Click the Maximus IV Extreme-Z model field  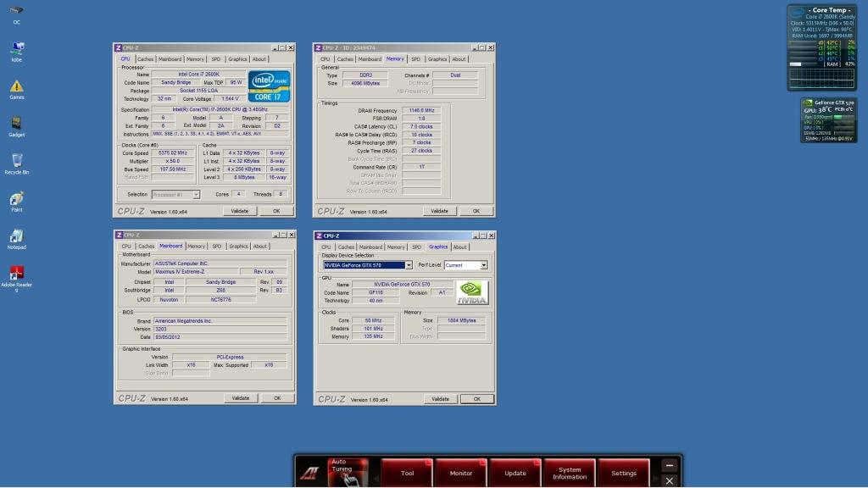(x=197, y=272)
